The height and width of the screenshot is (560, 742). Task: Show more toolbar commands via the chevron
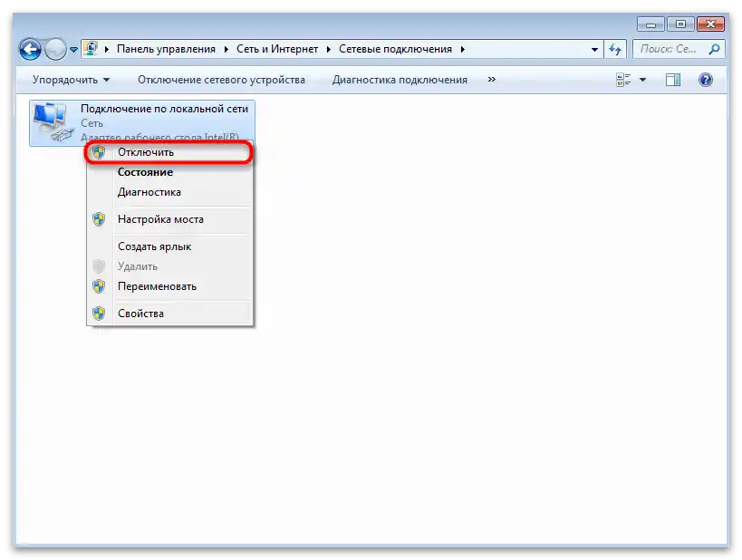(x=492, y=80)
